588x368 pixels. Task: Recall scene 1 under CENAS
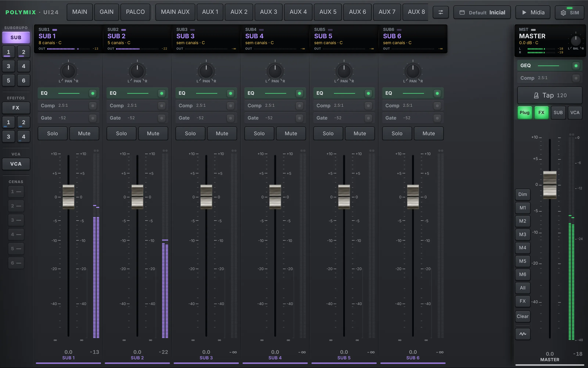pyautogui.click(x=16, y=192)
